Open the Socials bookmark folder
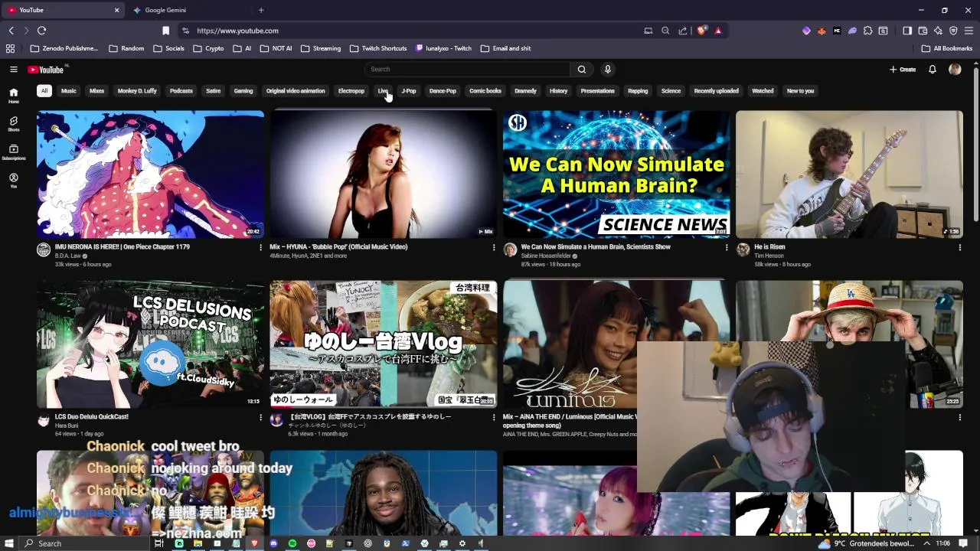The image size is (980, 551). click(169, 48)
